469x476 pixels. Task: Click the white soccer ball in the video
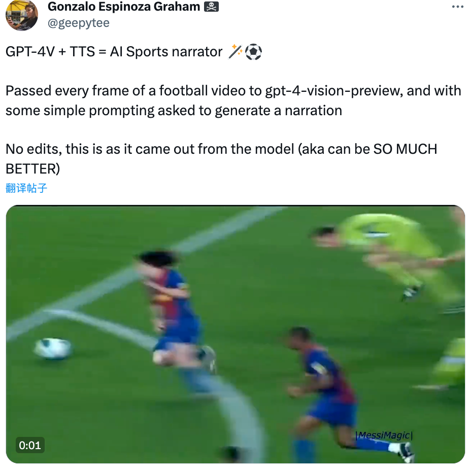pos(53,348)
